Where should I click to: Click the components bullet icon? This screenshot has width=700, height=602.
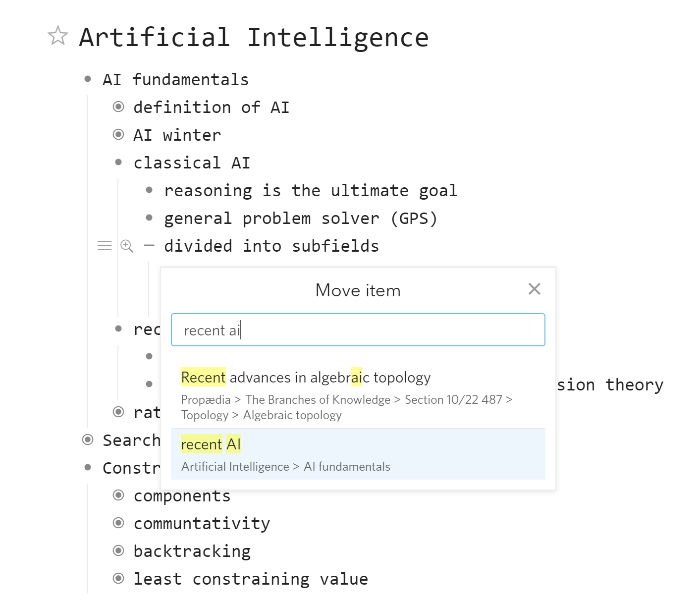pos(118,495)
